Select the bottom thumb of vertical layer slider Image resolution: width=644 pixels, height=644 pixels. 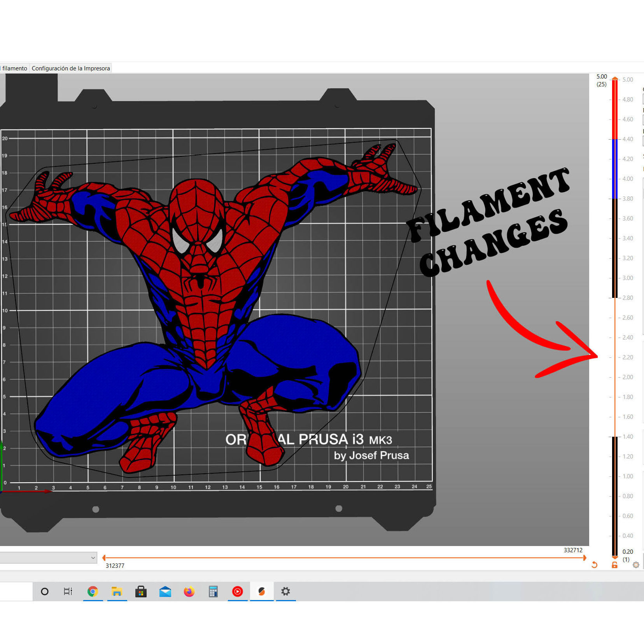pos(615,558)
